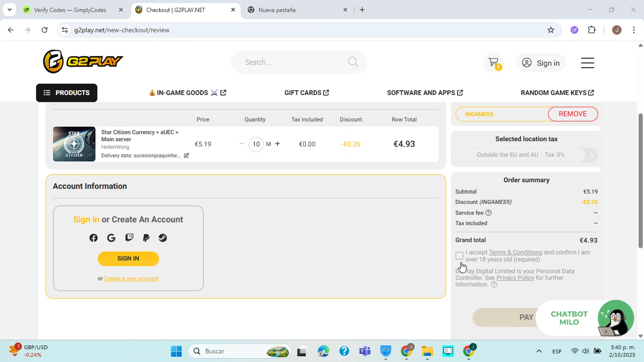Click Star Citizen product thumbnail
Image resolution: width=644 pixels, height=362 pixels.
point(74,144)
